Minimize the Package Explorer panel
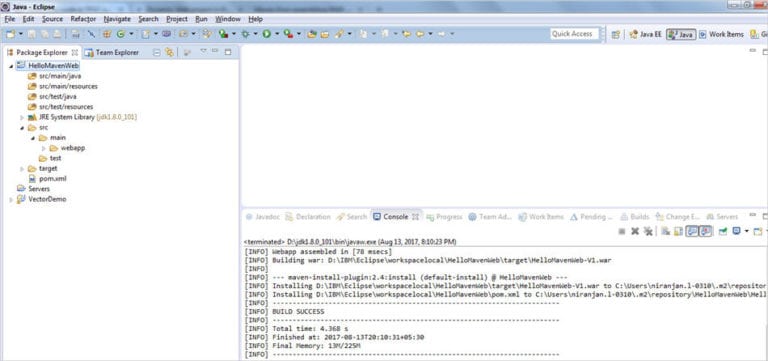Screen dimensions: 768x361 [x=215, y=50]
